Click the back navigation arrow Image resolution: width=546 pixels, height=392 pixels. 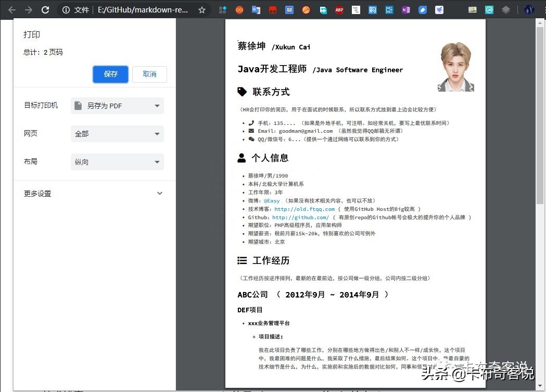pyautogui.click(x=12, y=9)
